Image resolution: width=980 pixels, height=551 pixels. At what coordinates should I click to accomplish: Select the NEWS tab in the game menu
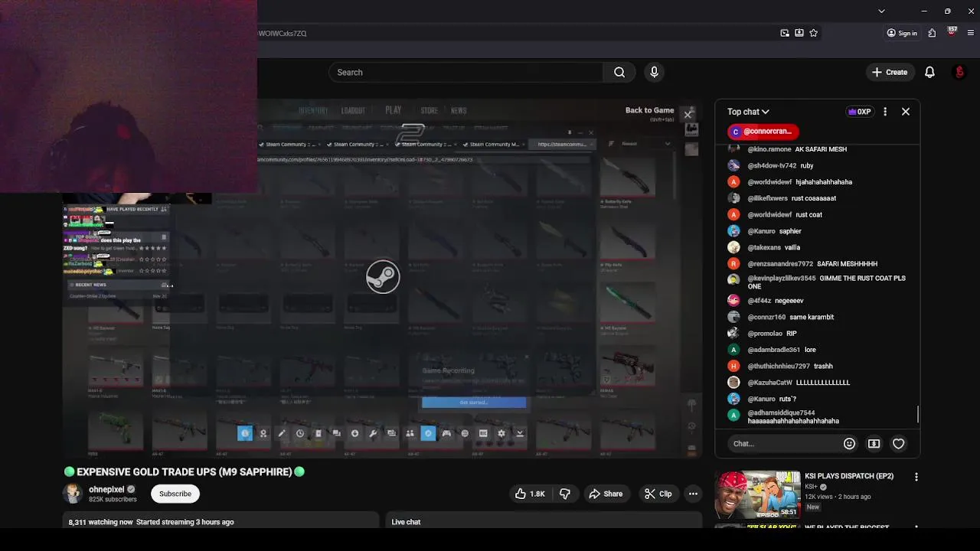click(459, 111)
